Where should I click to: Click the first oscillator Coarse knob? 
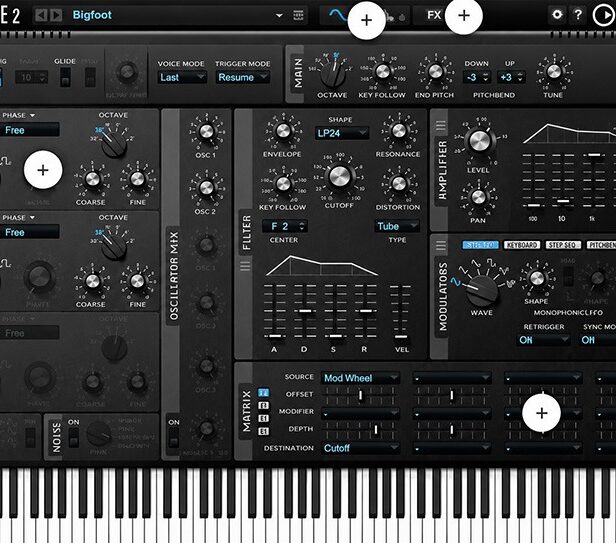92,179
